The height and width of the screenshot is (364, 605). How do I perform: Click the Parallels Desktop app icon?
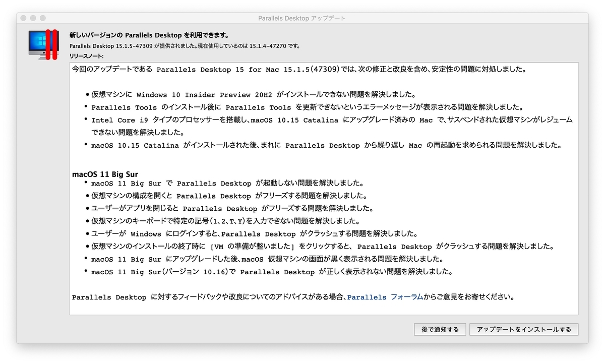(44, 45)
